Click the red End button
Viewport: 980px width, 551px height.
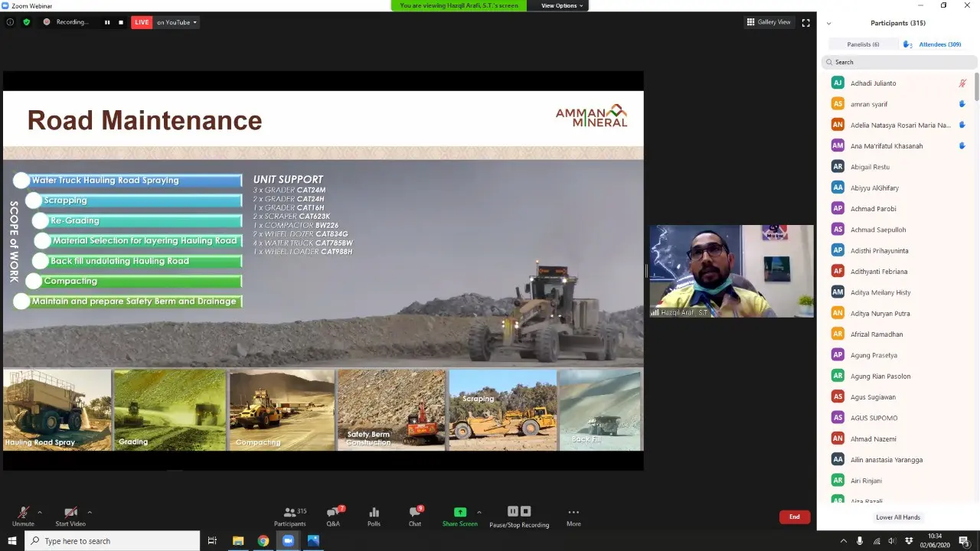pos(795,517)
